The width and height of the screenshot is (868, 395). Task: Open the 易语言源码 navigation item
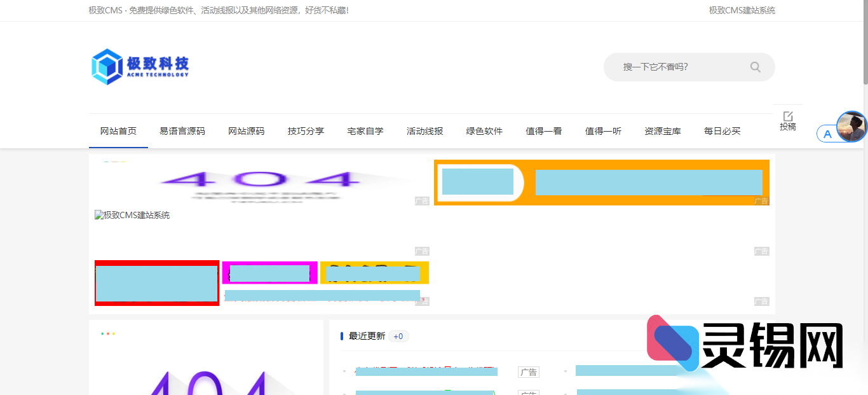(183, 130)
